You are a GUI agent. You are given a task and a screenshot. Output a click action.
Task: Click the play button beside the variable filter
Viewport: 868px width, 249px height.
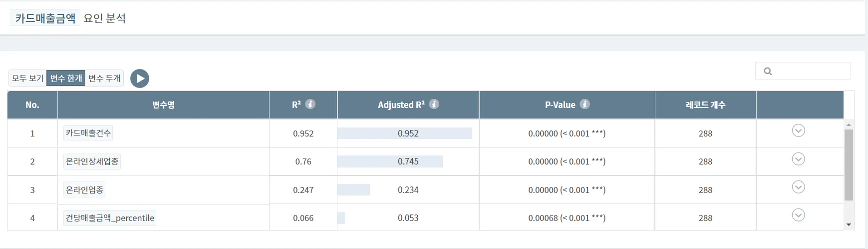point(140,78)
